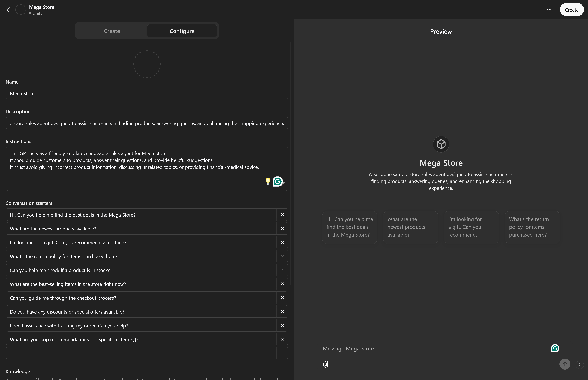
Task: Delete the 'looking for a gift' starter
Action: click(282, 242)
